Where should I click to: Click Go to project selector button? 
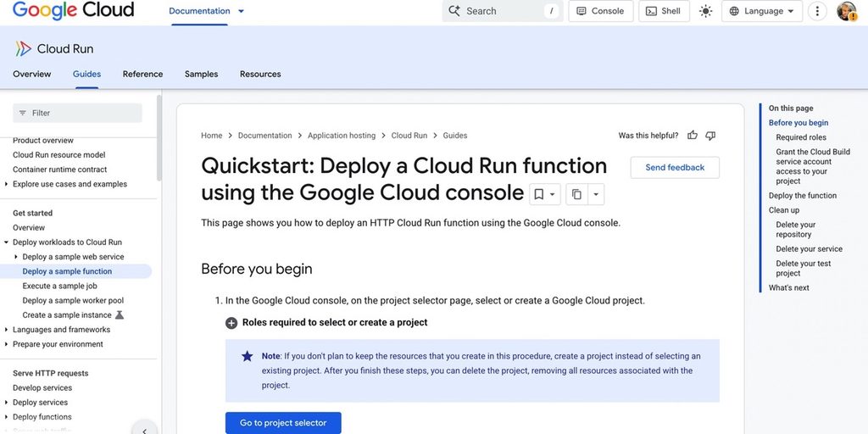[x=283, y=423]
